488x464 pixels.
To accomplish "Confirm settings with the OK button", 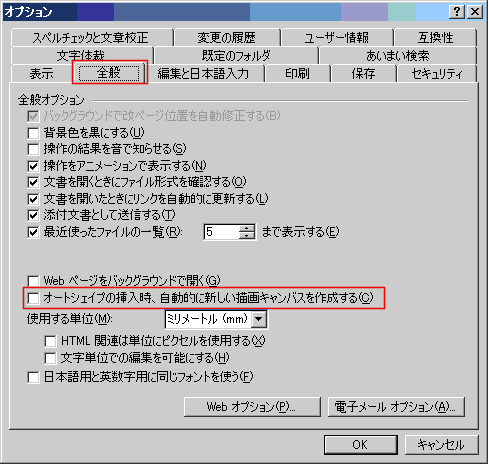I will pos(361,445).
